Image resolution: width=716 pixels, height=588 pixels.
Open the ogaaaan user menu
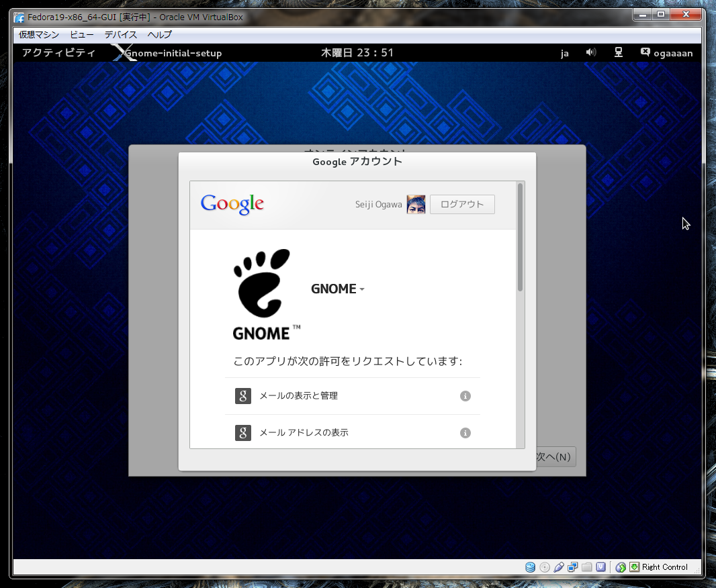667,53
